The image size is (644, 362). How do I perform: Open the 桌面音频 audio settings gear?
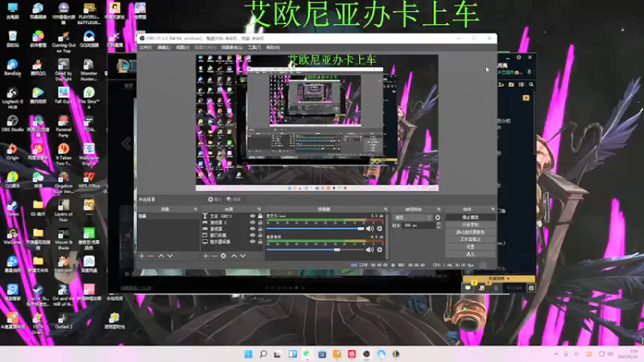tap(379, 249)
